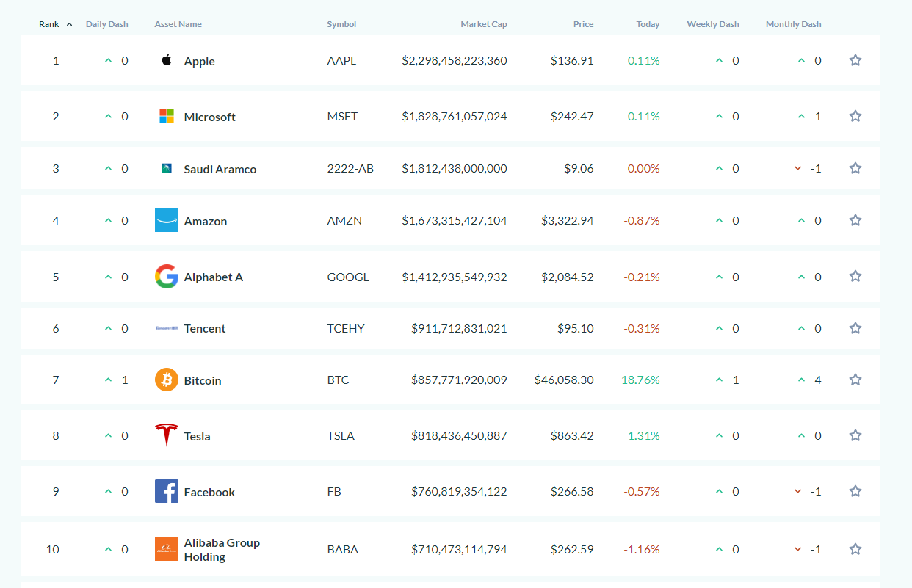Click the 2222-AB ticker symbol

coord(350,168)
